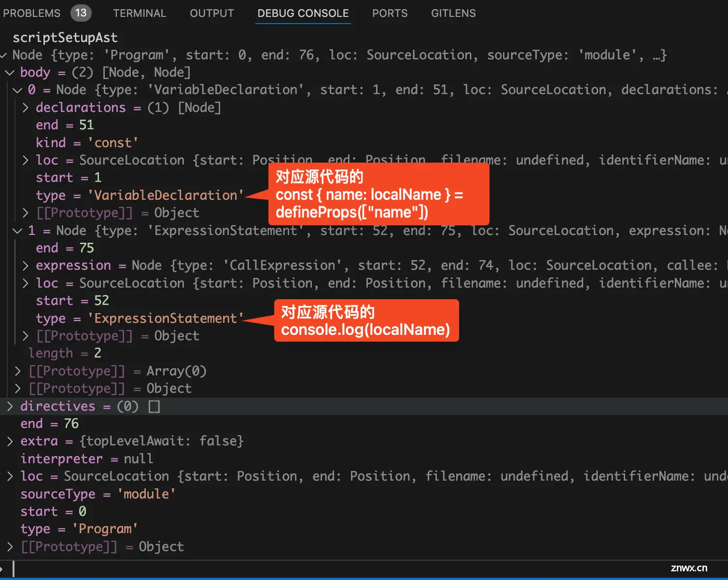This screenshot has width=728, height=580.
Task: Expand the top-level loc = SourceLocation entry
Action: point(10,476)
